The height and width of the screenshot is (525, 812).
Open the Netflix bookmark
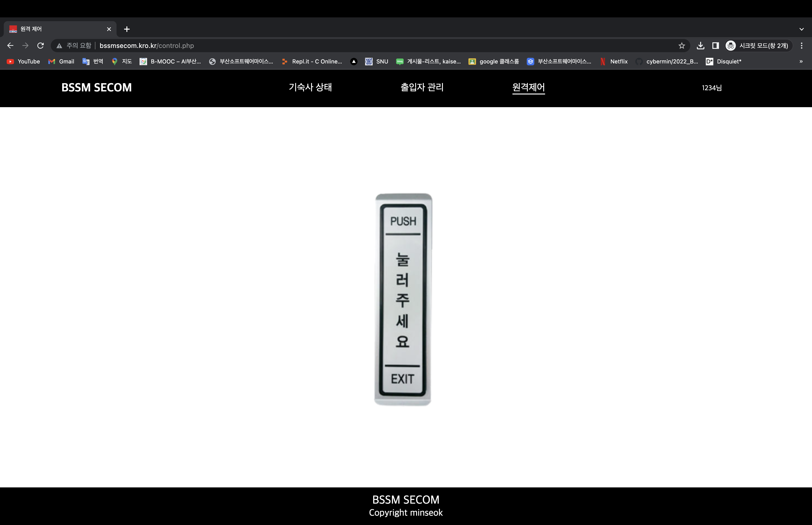[614, 62]
